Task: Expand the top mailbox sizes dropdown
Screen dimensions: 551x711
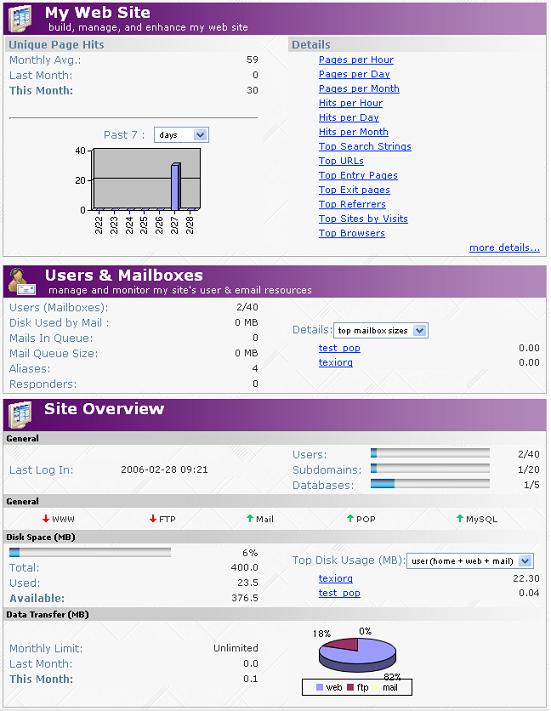Action: 381,331
